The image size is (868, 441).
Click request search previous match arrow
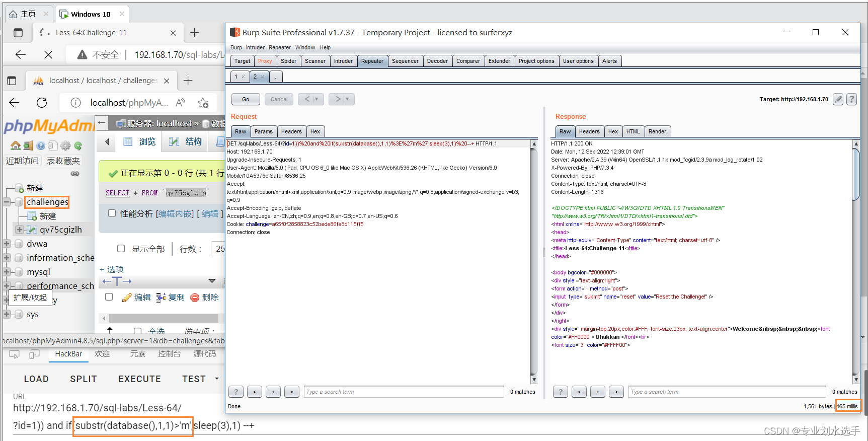[x=255, y=392]
